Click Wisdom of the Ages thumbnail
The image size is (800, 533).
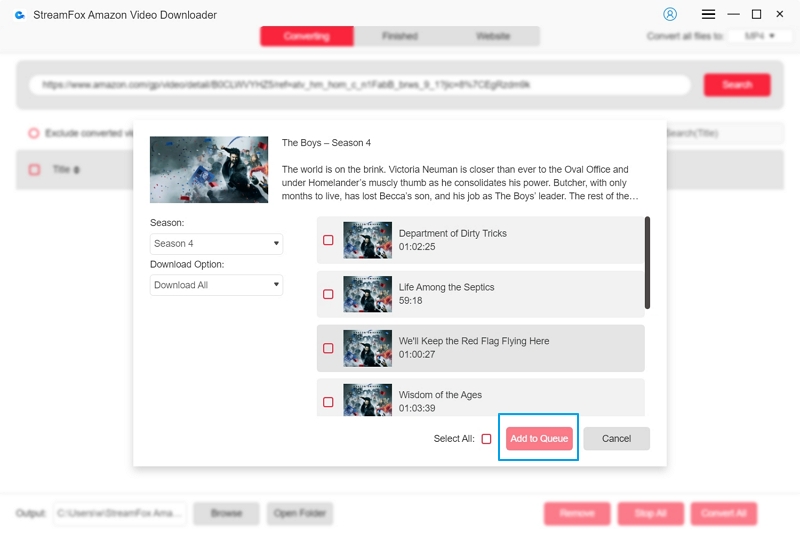tap(367, 400)
